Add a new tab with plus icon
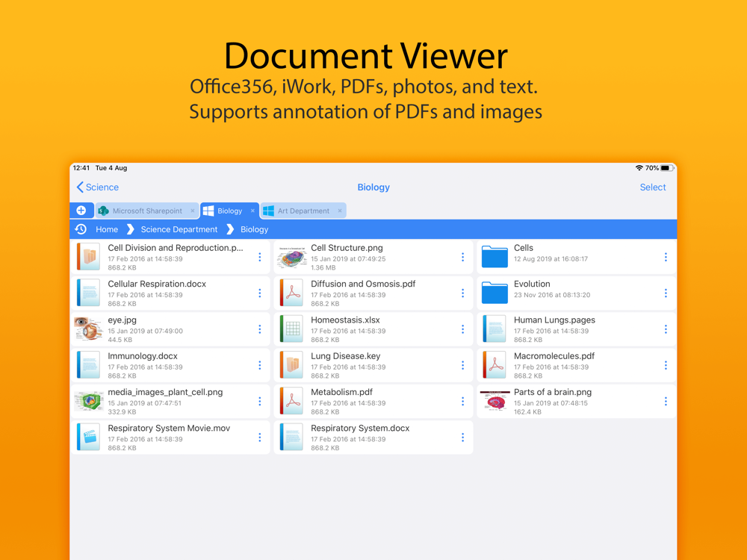This screenshot has height=560, width=747. pyautogui.click(x=81, y=211)
